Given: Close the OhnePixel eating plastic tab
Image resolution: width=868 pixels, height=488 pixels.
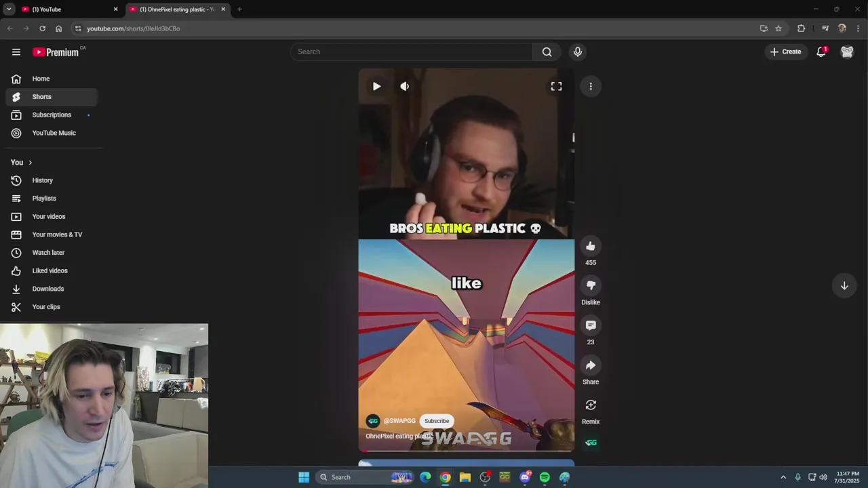Looking at the screenshot, I should (223, 9).
